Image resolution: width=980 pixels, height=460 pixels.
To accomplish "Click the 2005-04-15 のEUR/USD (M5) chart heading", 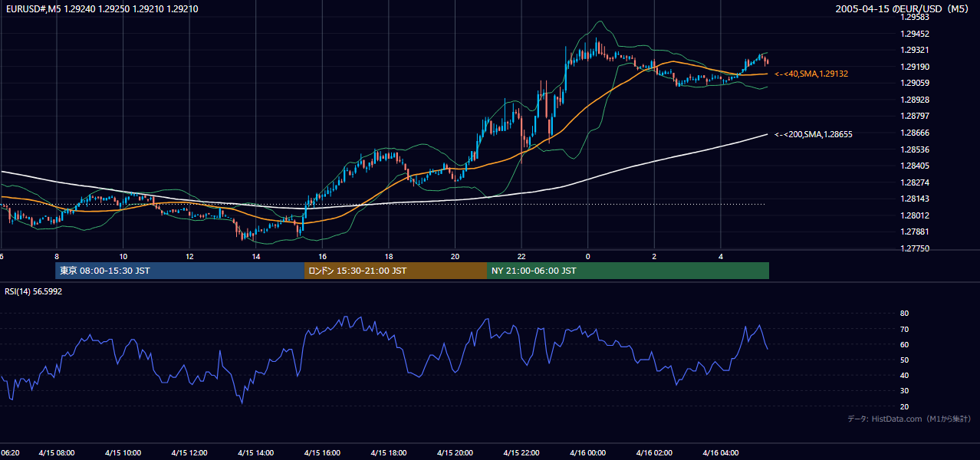I will (x=903, y=9).
